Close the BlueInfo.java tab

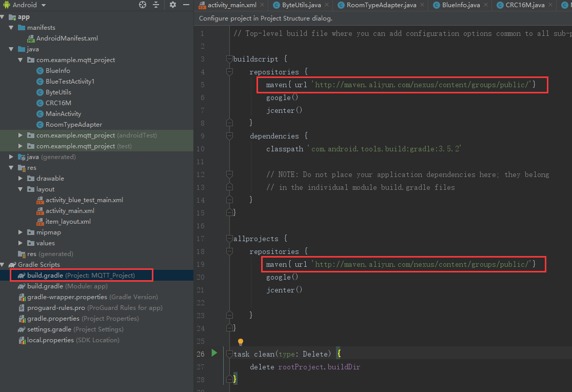click(485, 5)
